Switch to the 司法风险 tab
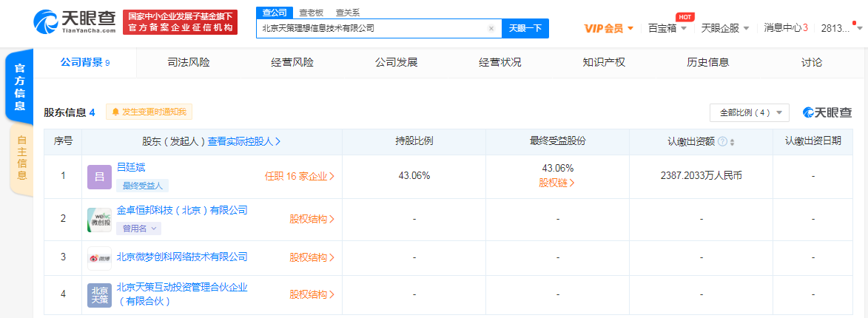Screen dimensions: 868x318 tap(189, 63)
